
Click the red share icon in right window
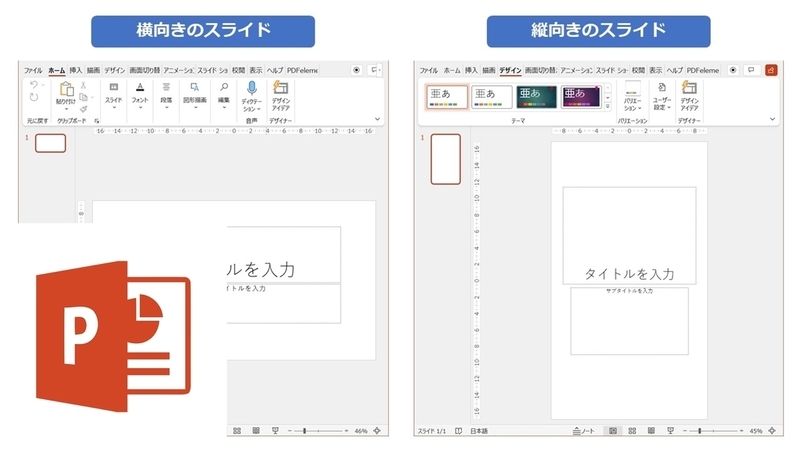pos(771,70)
